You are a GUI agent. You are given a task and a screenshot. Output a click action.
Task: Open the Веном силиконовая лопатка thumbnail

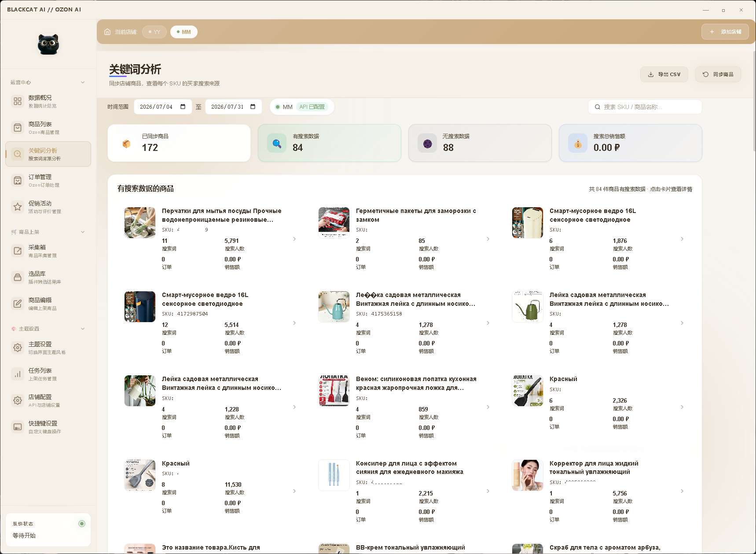click(334, 391)
